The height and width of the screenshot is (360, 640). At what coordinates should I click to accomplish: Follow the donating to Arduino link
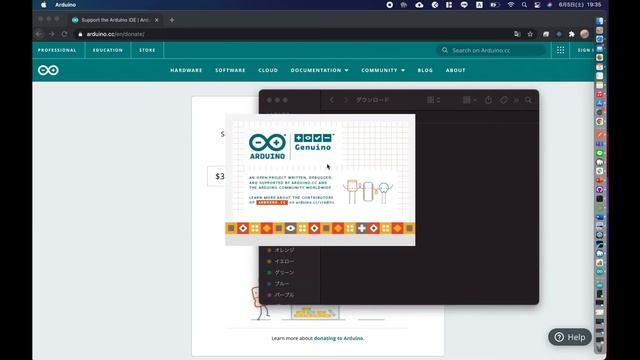pyautogui.click(x=338, y=338)
